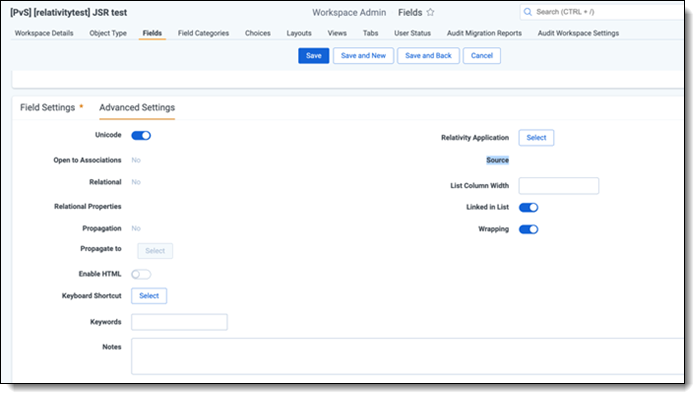Screen dimensions: 700x399
Task: Open Audit Migration Reports tab
Action: pos(484,33)
